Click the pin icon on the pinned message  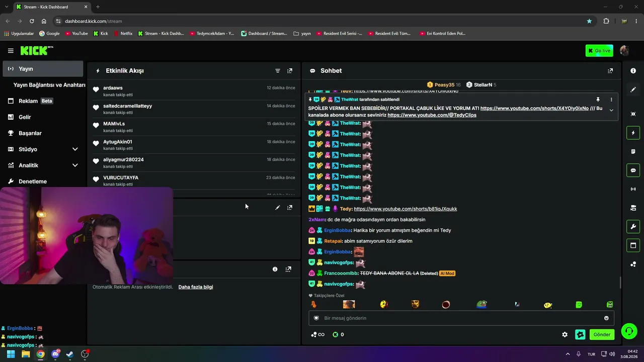(598, 100)
